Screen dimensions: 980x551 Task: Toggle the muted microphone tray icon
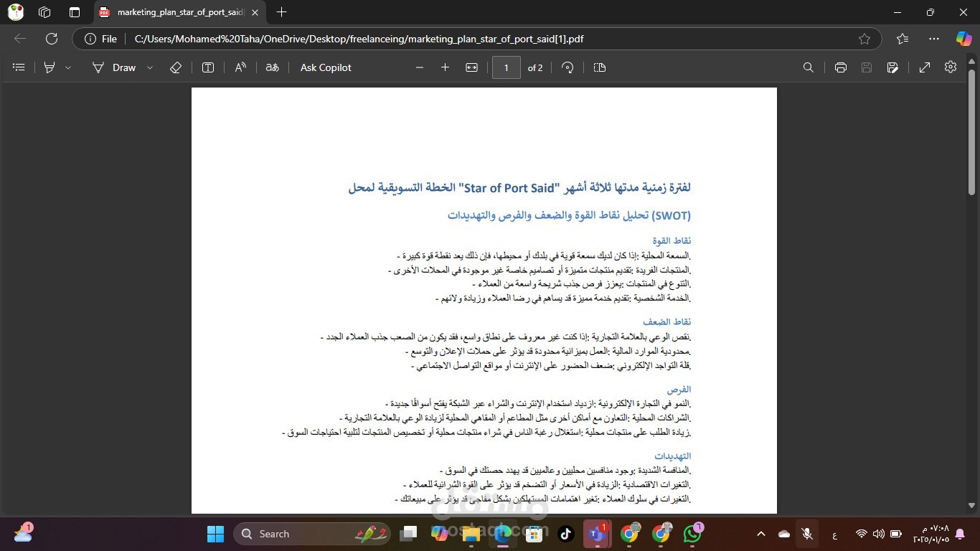[x=807, y=534]
